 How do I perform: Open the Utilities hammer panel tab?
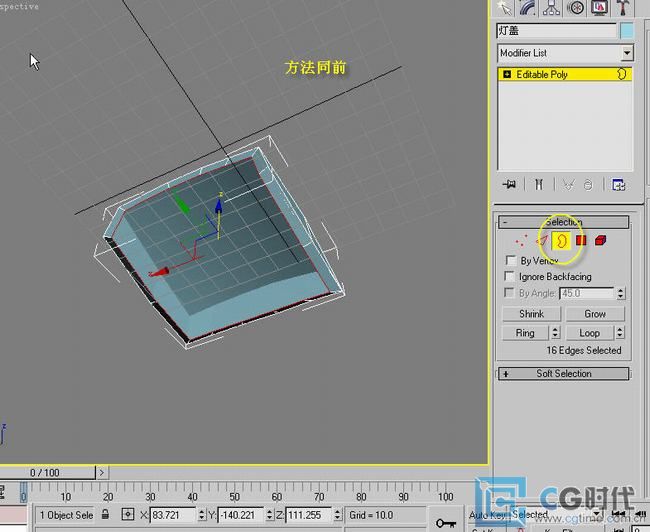point(623,8)
